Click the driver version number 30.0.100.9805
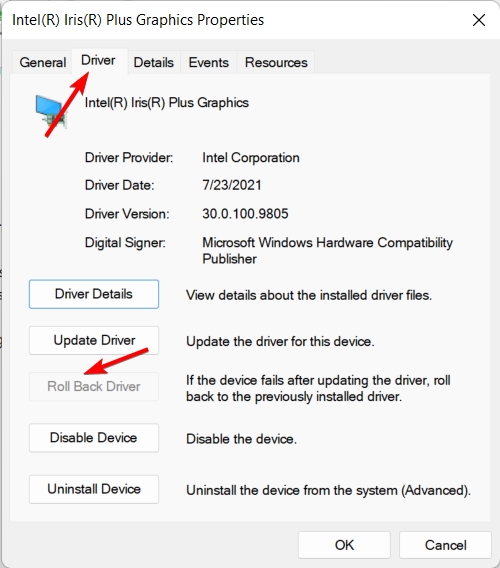Image resolution: width=500 pixels, height=568 pixels. click(x=245, y=214)
